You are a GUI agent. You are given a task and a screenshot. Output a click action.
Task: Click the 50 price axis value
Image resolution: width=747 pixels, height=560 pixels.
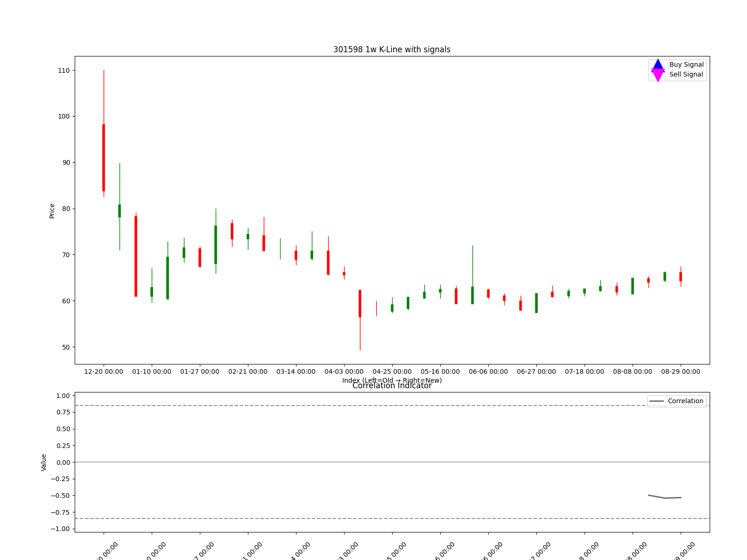click(66, 347)
